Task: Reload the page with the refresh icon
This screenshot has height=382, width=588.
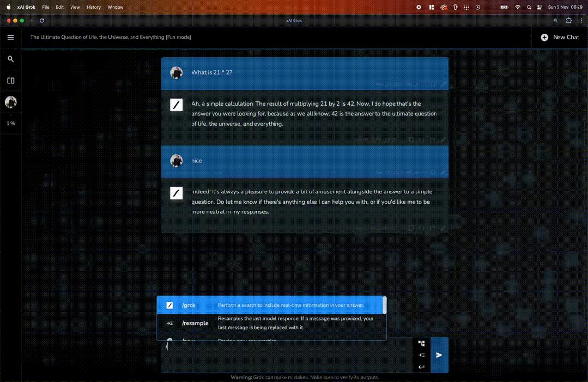Action: (x=42, y=21)
